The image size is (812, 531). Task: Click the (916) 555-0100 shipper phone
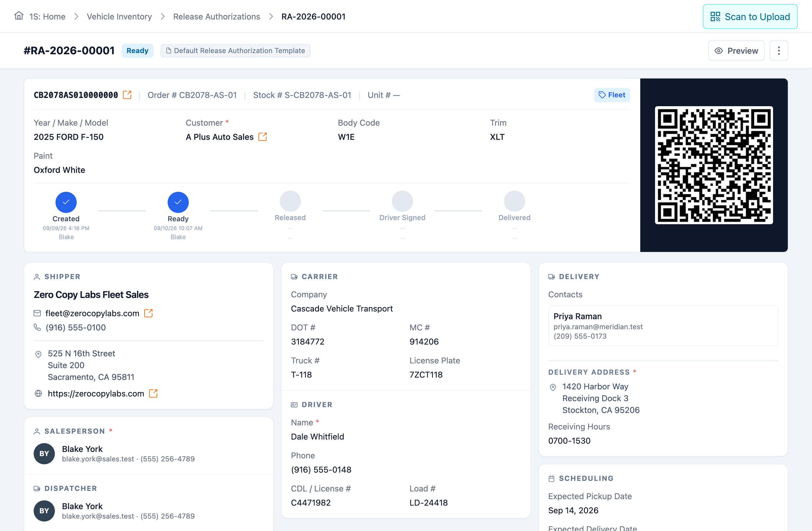(76, 327)
